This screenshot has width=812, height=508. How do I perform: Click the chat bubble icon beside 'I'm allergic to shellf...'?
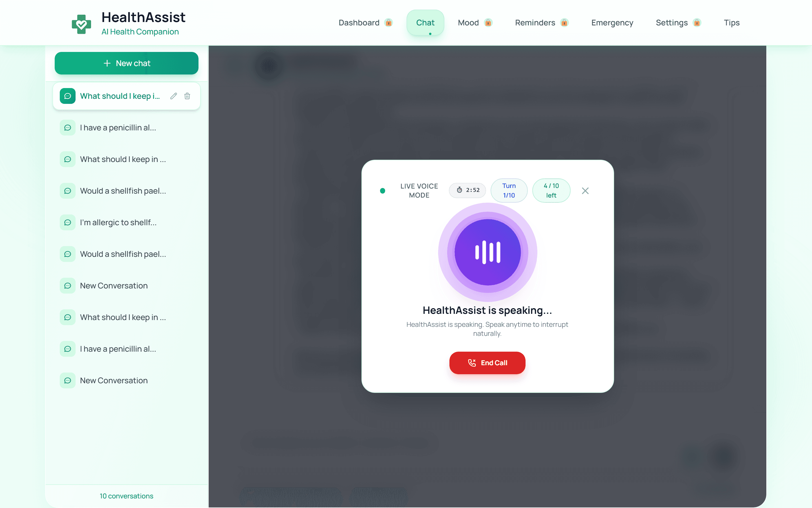[67, 222]
